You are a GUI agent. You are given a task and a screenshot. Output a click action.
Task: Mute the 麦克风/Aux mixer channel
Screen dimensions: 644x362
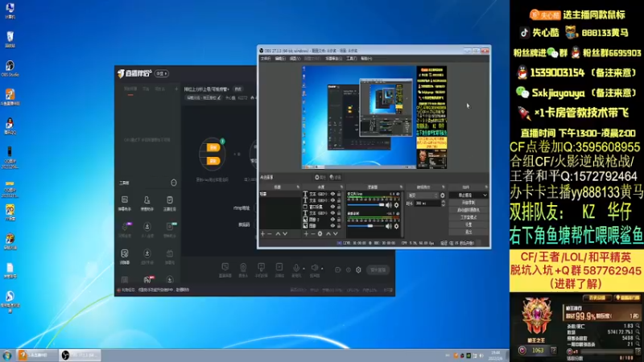click(x=389, y=205)
